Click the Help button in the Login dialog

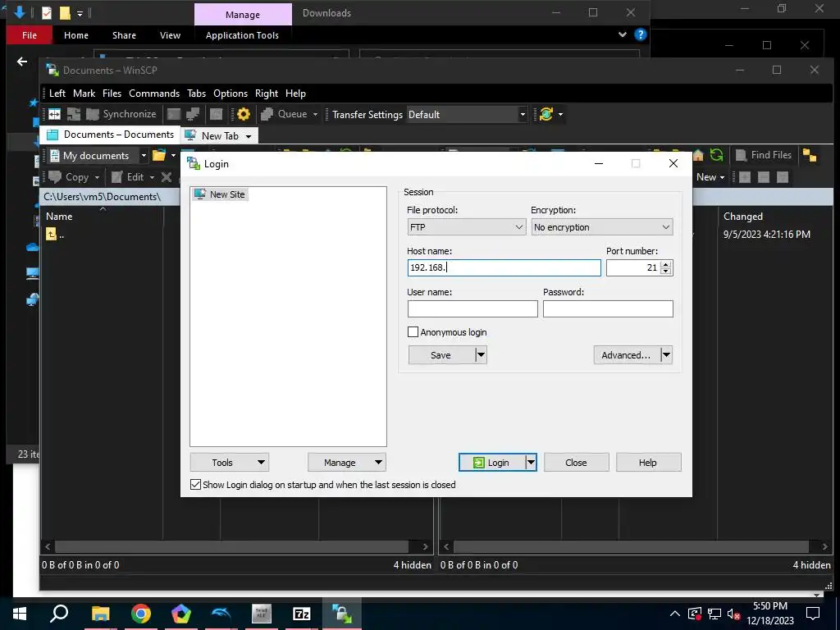pyautogui.click(x=648, y=463)
